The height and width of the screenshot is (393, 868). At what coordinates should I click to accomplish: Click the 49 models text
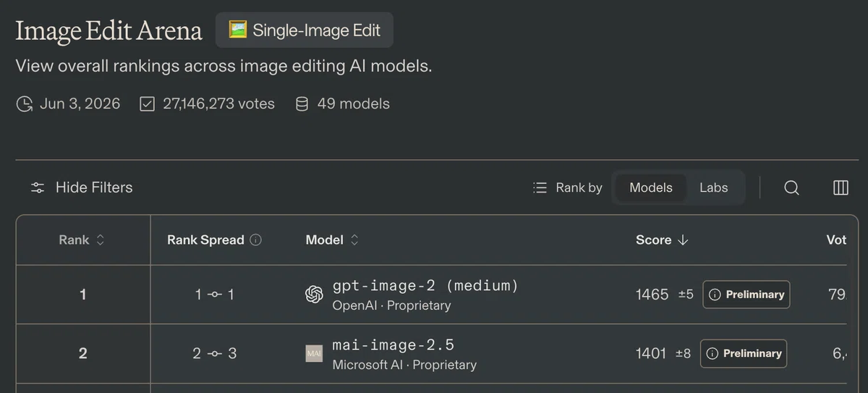(x=354, y=104)
